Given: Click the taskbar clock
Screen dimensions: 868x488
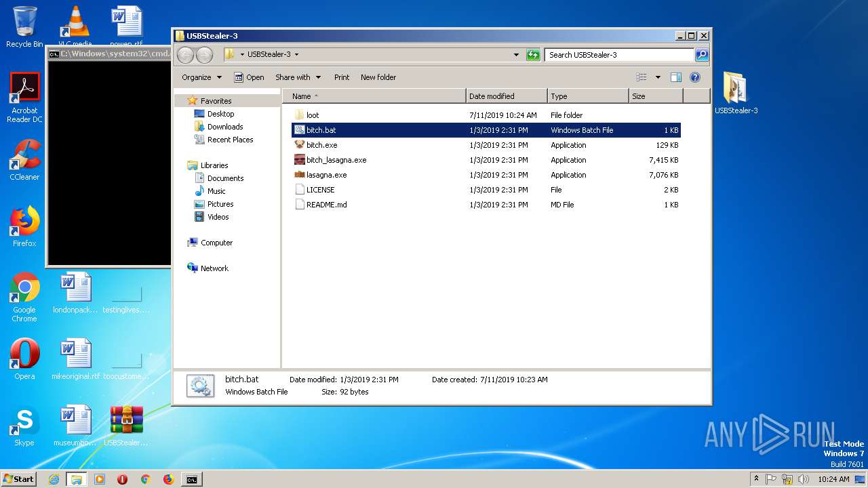Looking at the screenshot, I should pyautogui.click(x=833, y=479).
